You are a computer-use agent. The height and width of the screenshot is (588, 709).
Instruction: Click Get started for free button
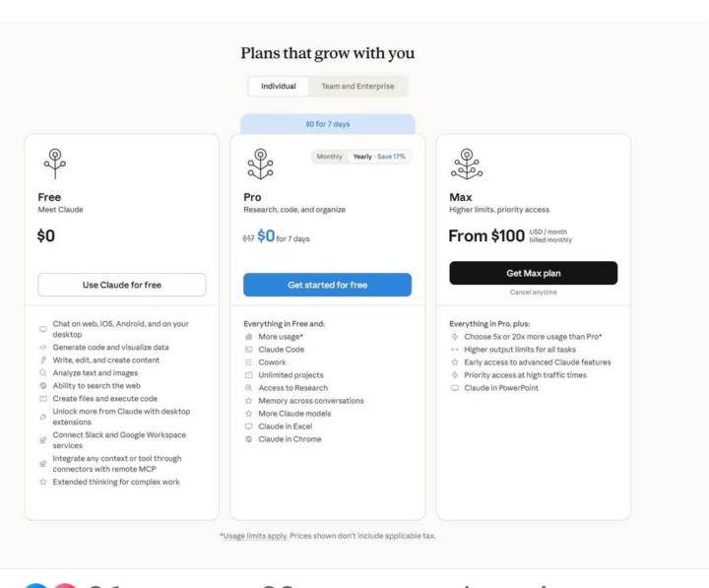(x=327, y=285)
